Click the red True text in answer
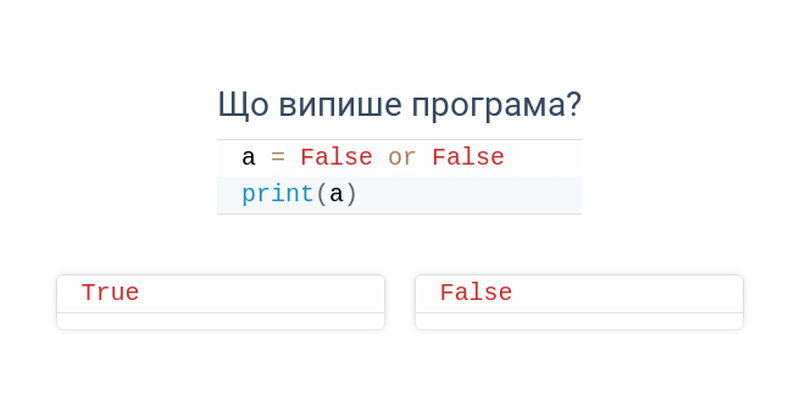 tap(110, 293)
